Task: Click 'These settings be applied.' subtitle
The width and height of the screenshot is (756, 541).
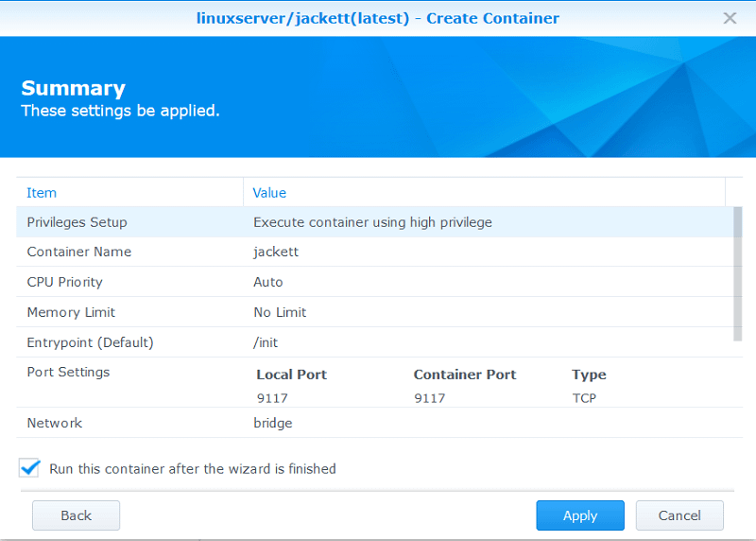Action: [120, 111]
